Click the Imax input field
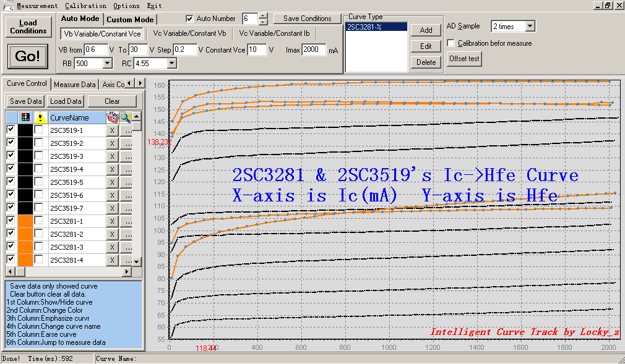 click(x=314, y=49)
